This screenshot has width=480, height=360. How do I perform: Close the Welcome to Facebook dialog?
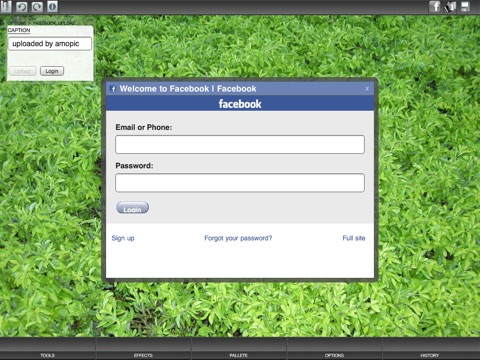367,89
